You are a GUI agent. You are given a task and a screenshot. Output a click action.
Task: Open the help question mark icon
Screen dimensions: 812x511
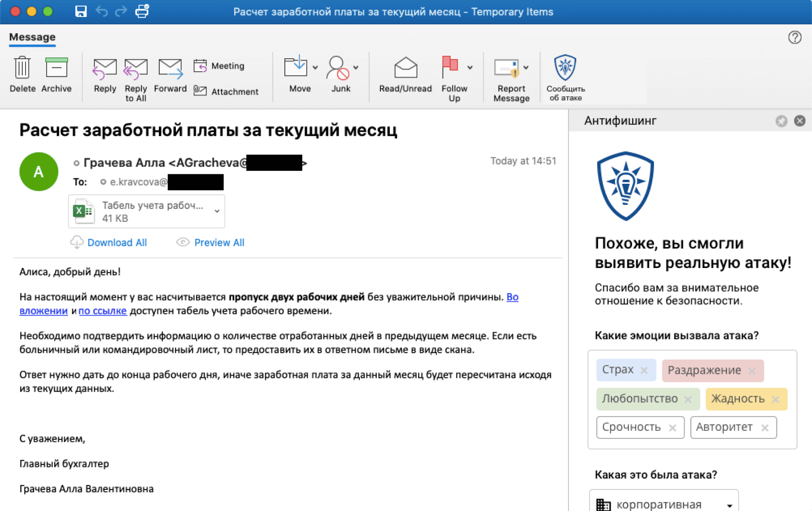[795, 37]
